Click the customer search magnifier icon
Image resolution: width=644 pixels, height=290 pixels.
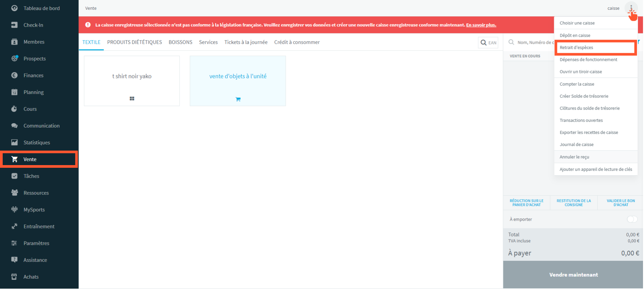tap(512, 42)
